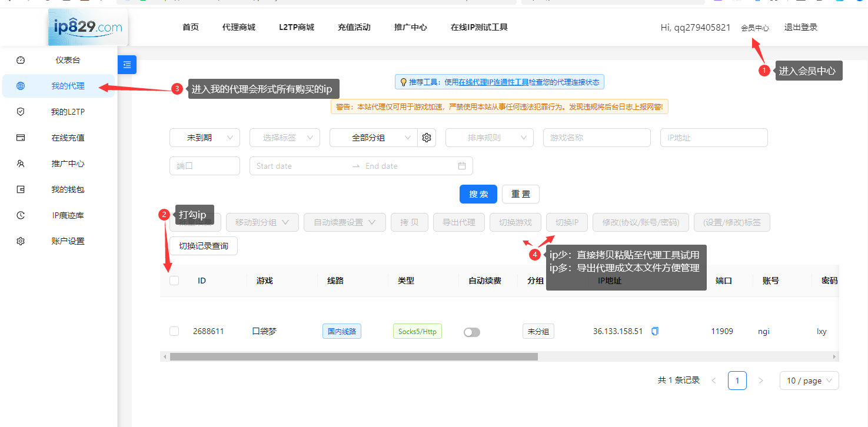868x427 pixels.
Task: Click the 搜索 search button
Action: tap(478, 194)
